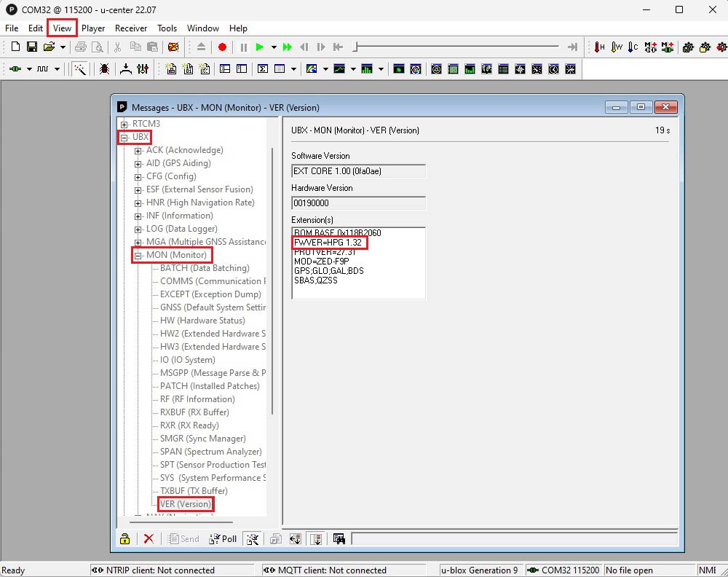The height and width of the screenshot is (577, 728).
Task: Collapse the UBX tree node
Action: (x=124, y=137)
